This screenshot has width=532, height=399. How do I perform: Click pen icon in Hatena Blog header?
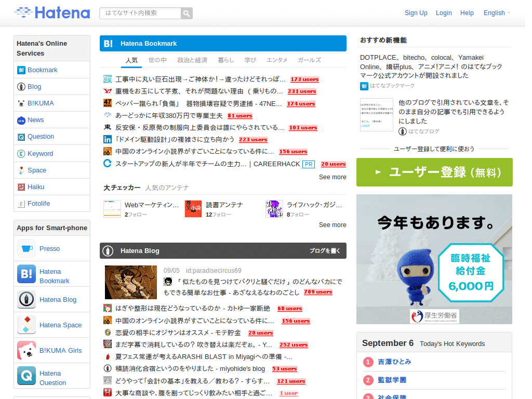(x=108, y=251)
